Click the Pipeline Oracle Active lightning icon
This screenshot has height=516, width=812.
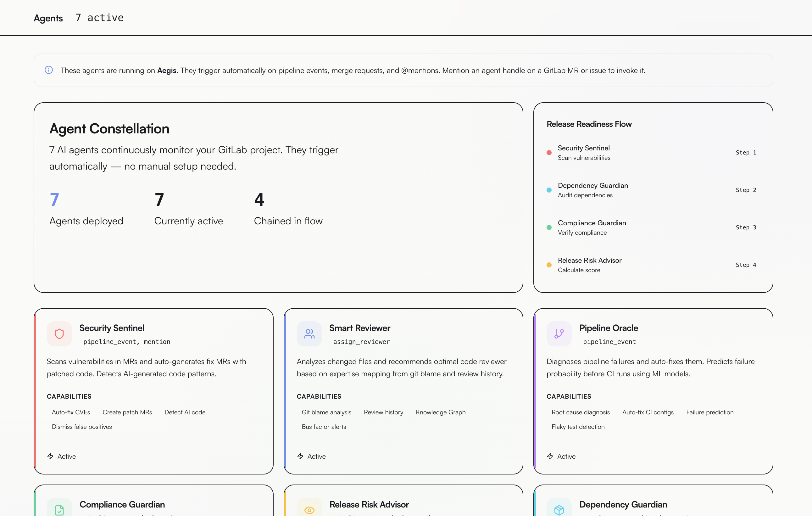coord(550,456)
